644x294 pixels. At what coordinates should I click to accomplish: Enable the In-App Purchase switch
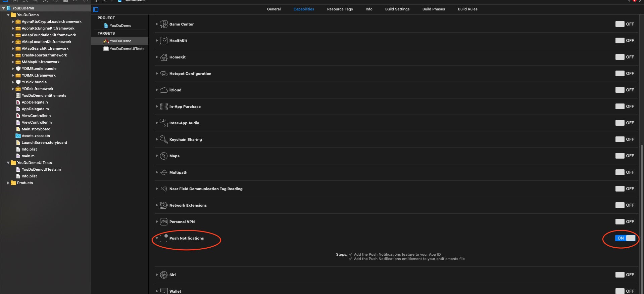tap(624, 107)
